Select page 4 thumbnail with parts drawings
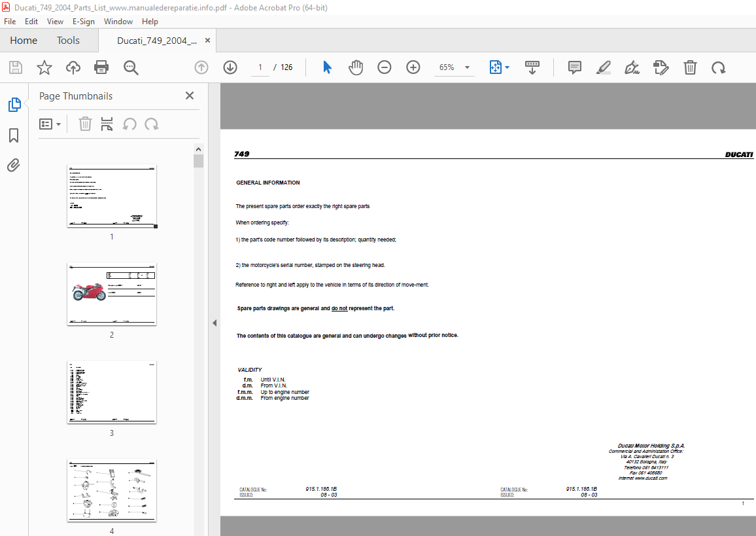756x536 pixels. tap(112, 490)
